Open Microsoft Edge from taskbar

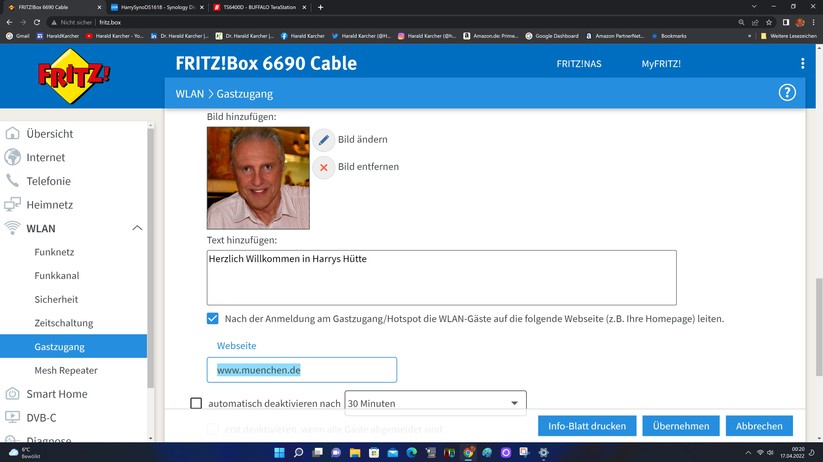click(412, 453)
